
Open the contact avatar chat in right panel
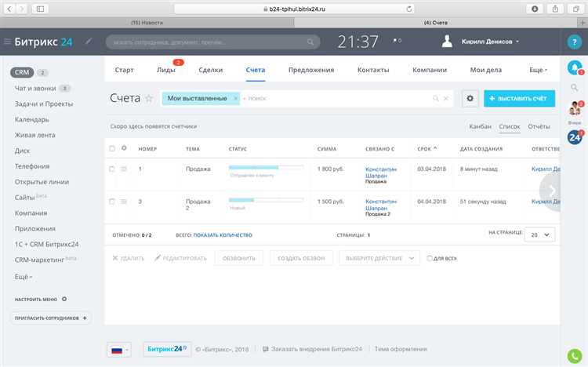[x=575, y=108]
